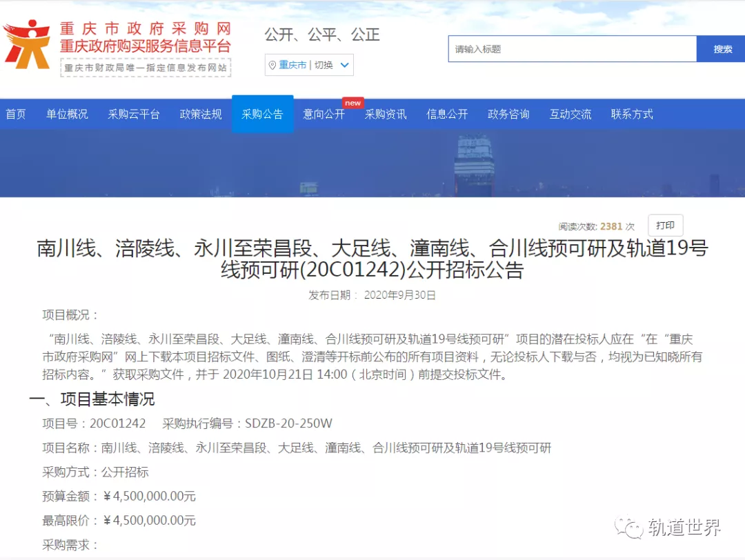745x560 pixels.
Task: Click the red "new" badge above 意向公开
Action: point(352,101)
